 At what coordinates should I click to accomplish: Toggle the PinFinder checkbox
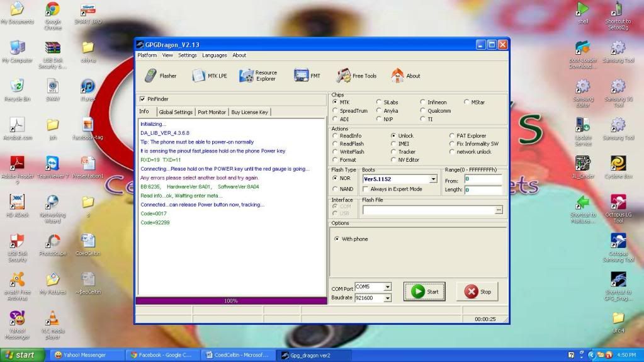[142, 99]
